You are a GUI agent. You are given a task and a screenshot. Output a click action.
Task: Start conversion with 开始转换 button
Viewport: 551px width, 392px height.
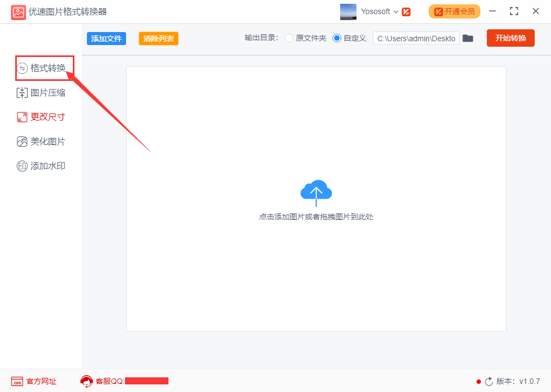coord(511,38)
